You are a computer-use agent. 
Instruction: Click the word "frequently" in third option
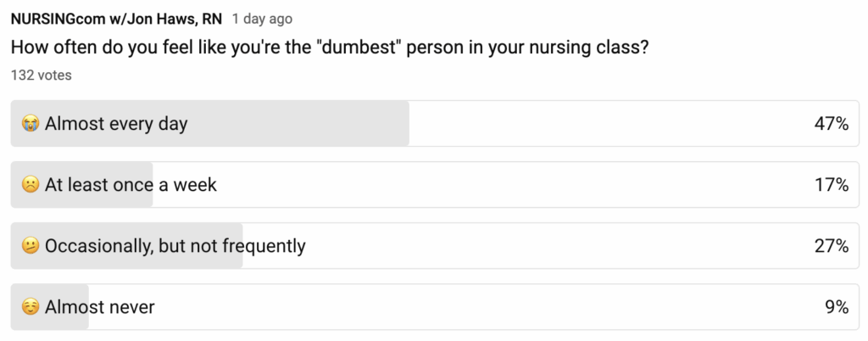263,246
